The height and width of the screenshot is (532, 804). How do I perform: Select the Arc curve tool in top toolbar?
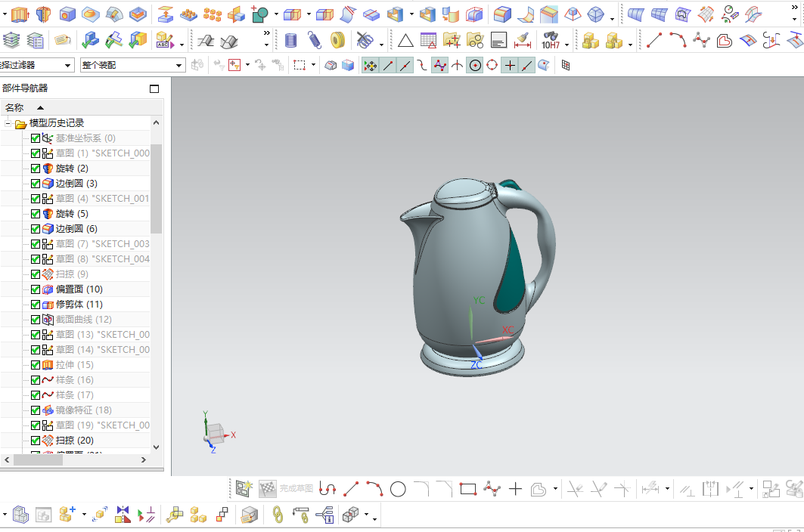[x=678, y=40]
